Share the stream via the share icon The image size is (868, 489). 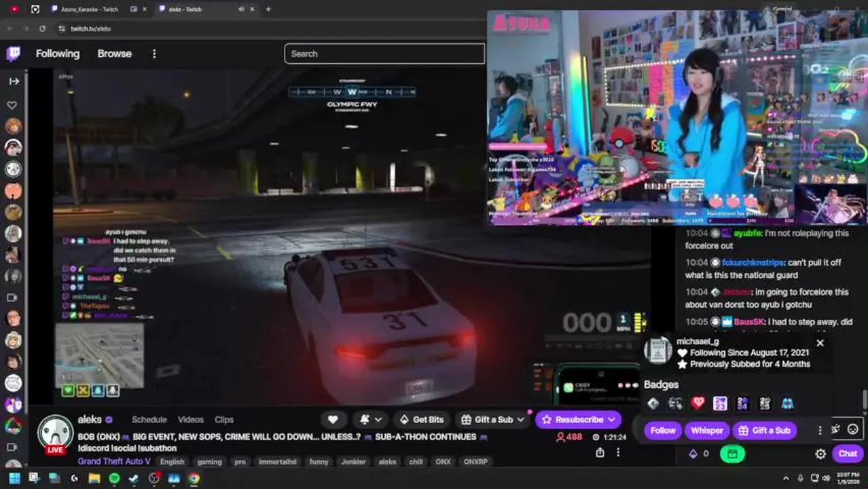click(600, 452)
